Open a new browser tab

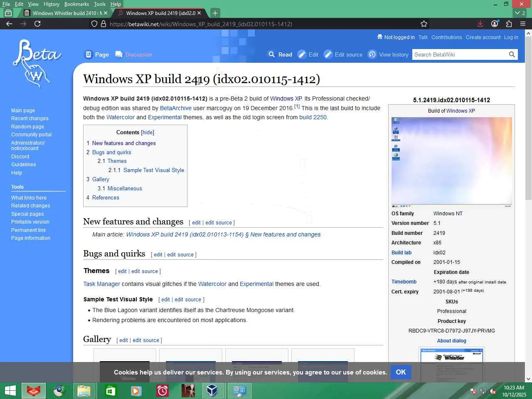215,13
